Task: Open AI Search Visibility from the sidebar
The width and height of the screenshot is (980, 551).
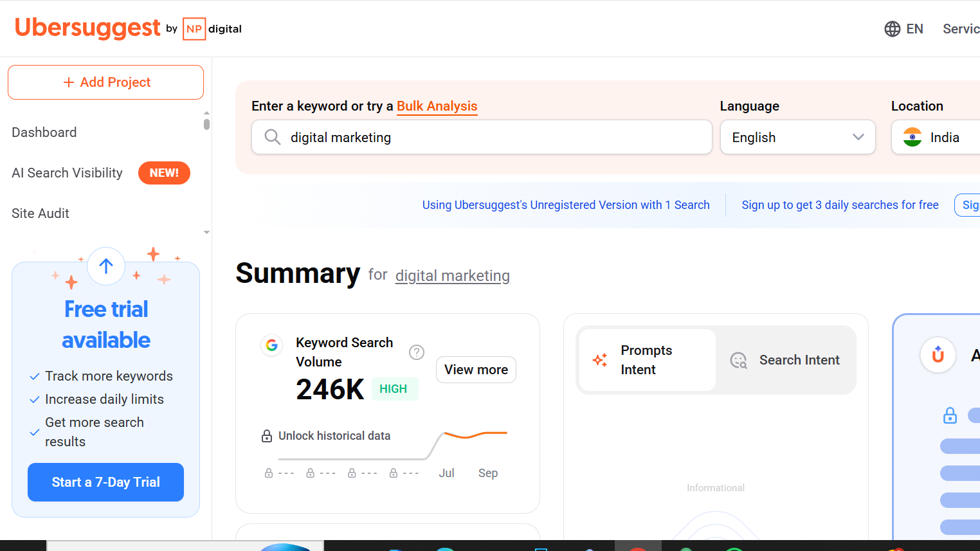Action: (x=67, y=172)
